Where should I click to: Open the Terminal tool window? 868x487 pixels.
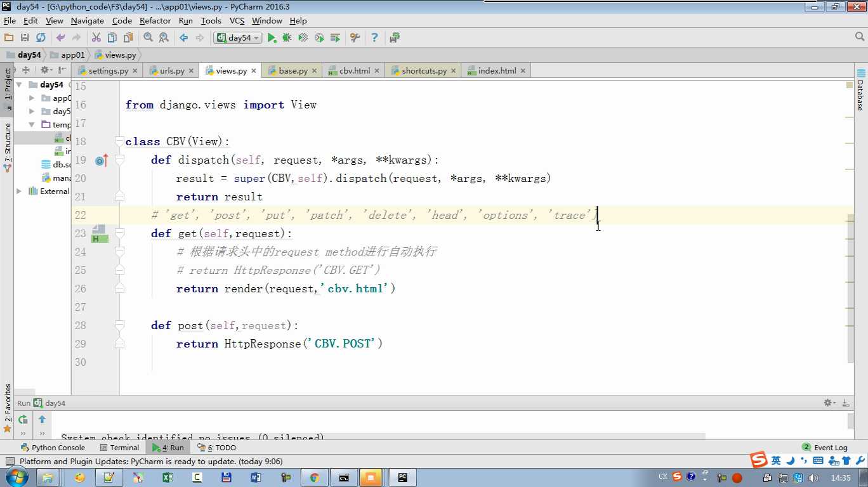click(119, 448)
